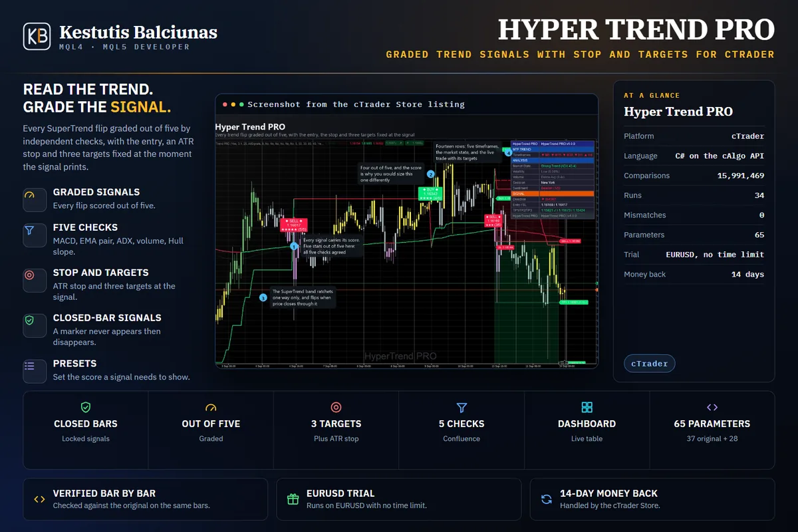Click the CLOSED BARS feature card
The width and height of the screenshot is (798, 532).
click(x=85, y=430)
